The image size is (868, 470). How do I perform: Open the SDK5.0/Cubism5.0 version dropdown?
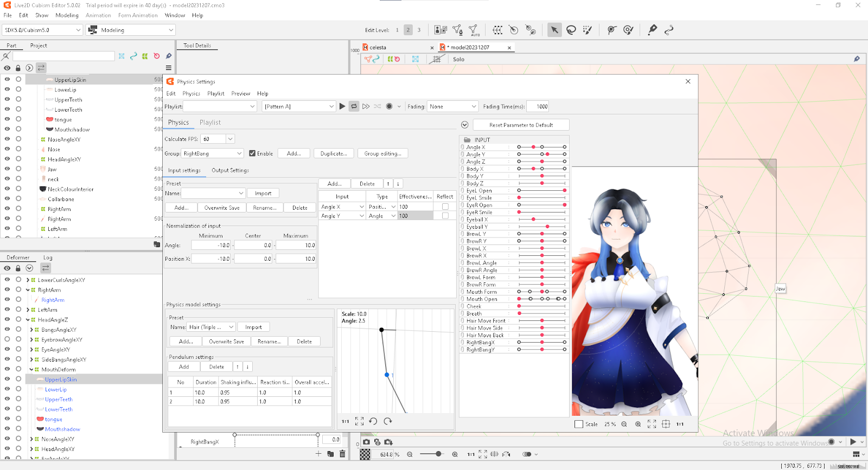42,30
